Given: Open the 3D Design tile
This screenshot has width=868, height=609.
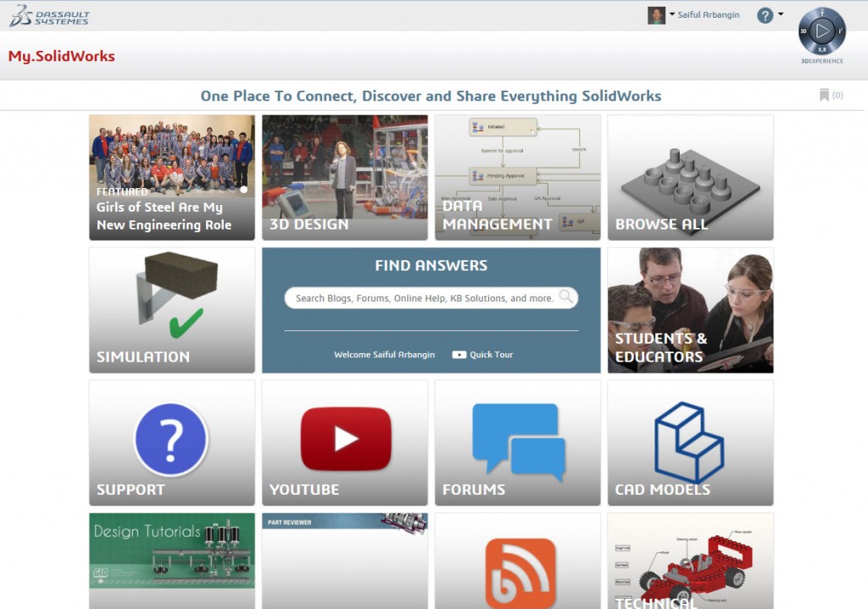Looking at the screenshot, I should (x=345, y=178).
